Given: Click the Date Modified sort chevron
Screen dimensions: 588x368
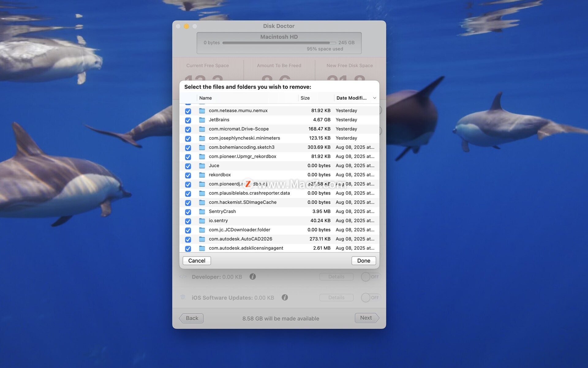Looking at the screenshot, I should click(375, 98).
